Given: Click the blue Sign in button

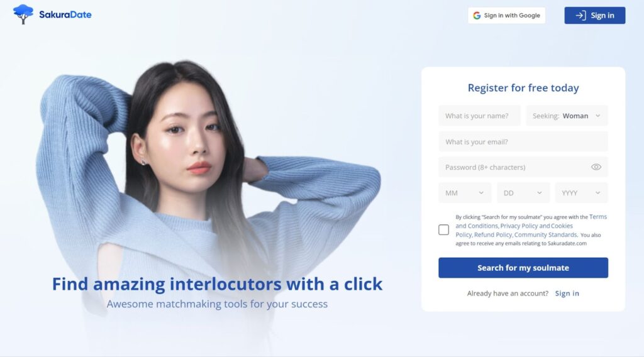Looking at the screenshot, I should click(x=595, y=16).
